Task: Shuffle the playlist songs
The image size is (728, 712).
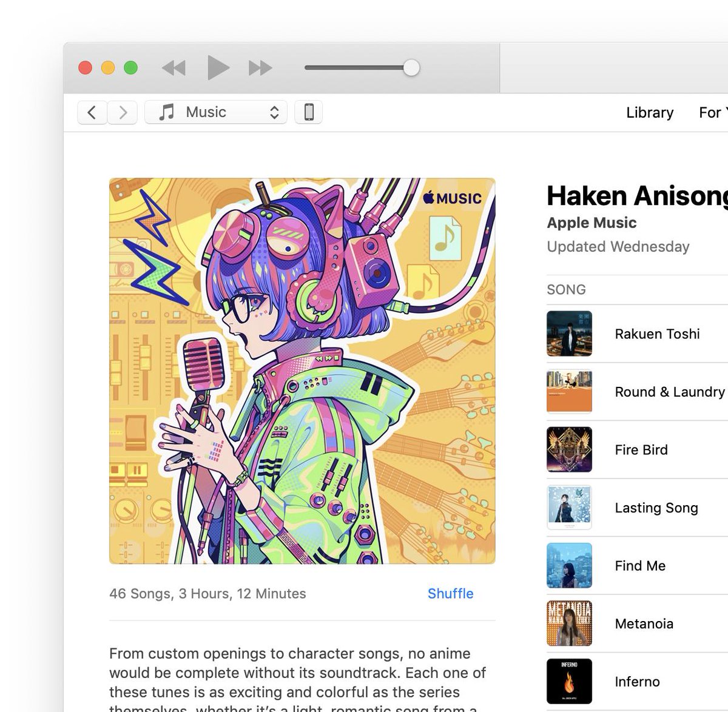Action: pyautogui.click(x=450, y=594)
